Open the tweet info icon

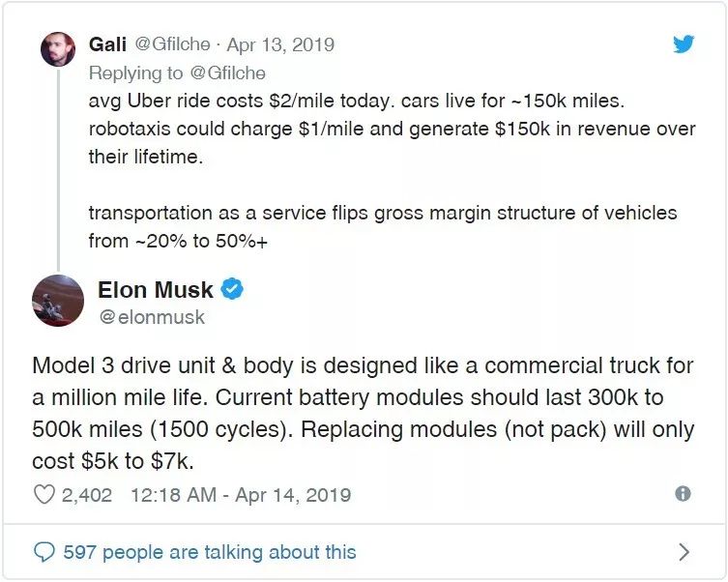point(683,493)
